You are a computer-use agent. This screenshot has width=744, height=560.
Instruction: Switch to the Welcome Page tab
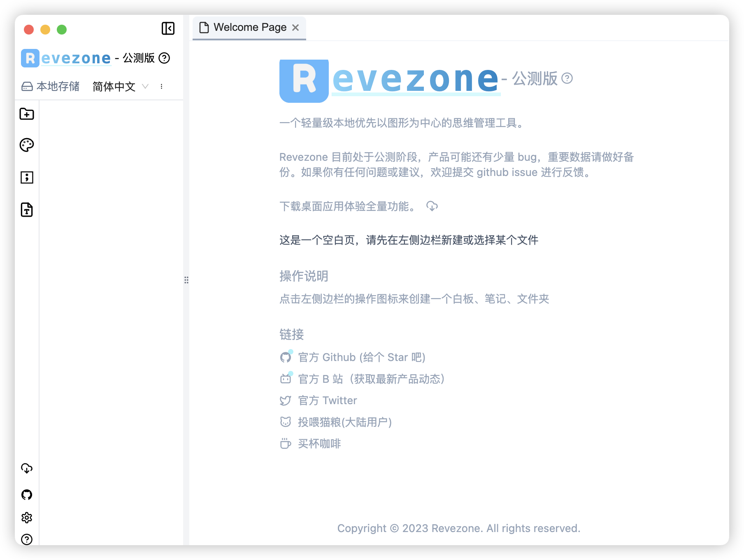[x=246, y=27]
